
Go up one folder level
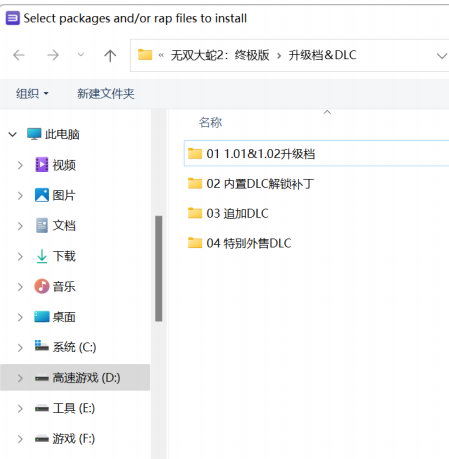click(x=110, y=55)
